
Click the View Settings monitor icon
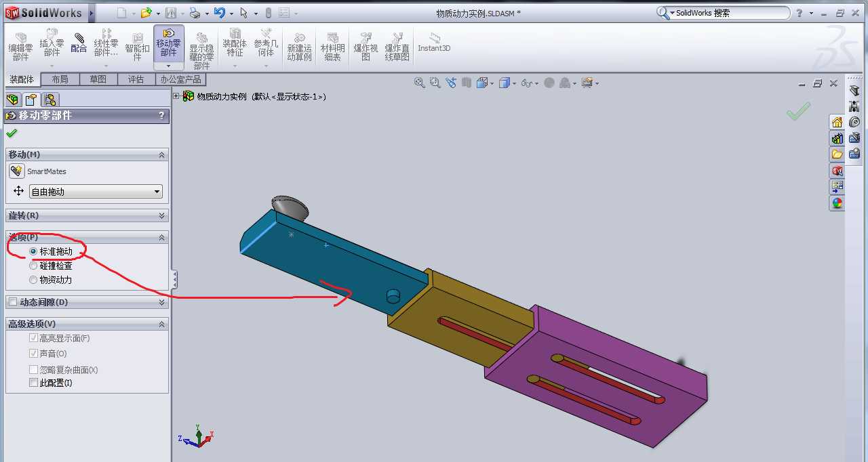click(587, 83)
